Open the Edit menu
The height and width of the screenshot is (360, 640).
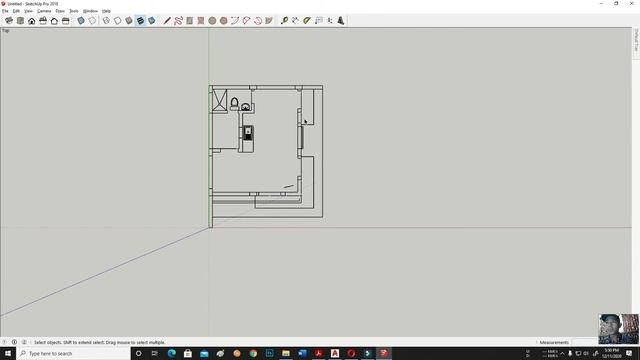pyautogui.click(x=16, y=11)
